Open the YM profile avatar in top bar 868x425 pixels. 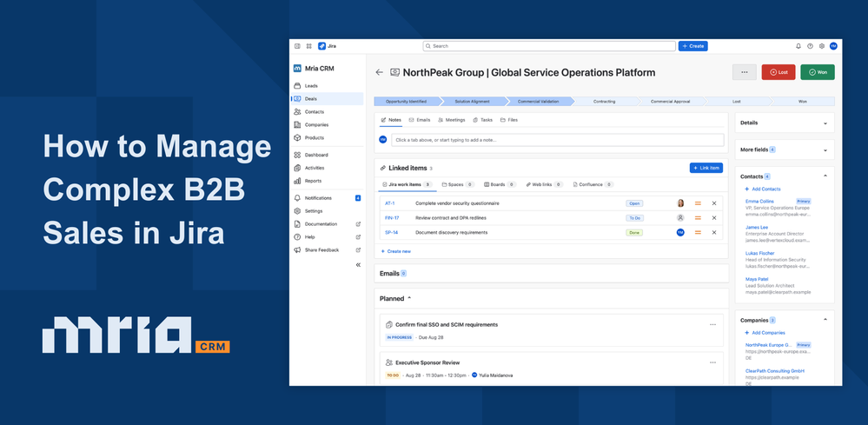click(x=833, y=46)
